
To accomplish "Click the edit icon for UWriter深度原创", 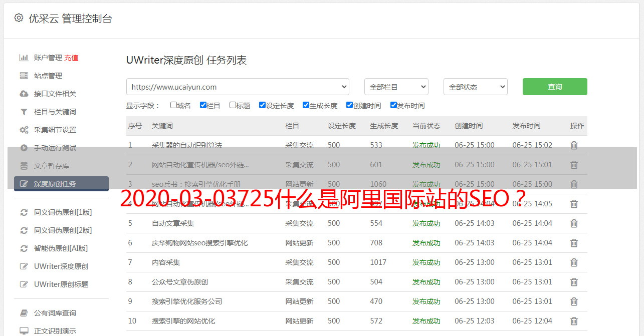I will 24,266.
